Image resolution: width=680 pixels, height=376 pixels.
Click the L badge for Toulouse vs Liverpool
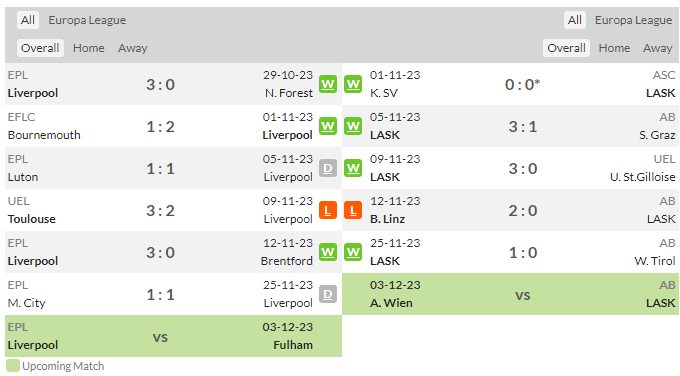[328, 210]
